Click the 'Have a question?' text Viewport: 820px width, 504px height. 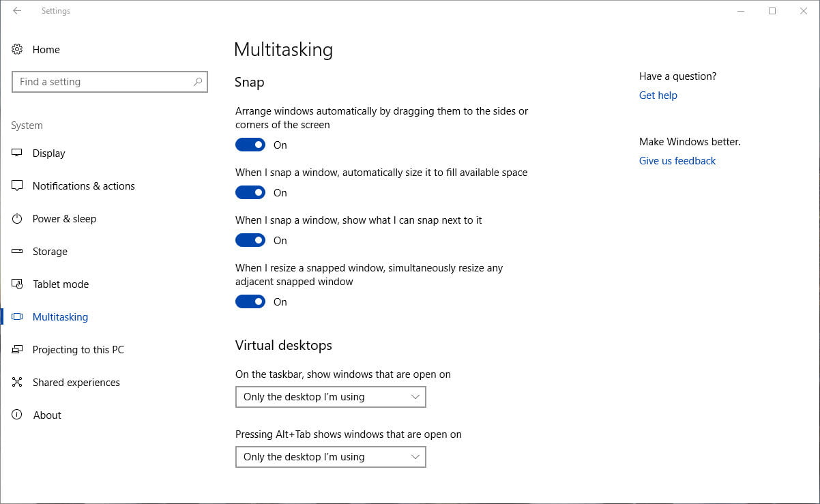[678, 76]
